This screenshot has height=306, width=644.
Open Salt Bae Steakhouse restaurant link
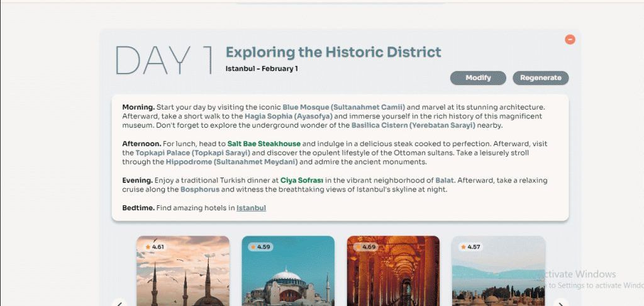tap(264, 144)
